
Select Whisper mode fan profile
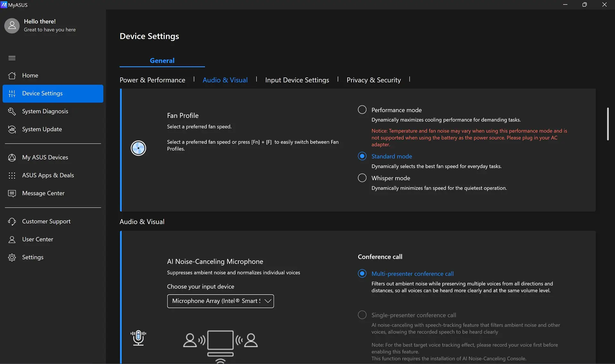[362, 178]
